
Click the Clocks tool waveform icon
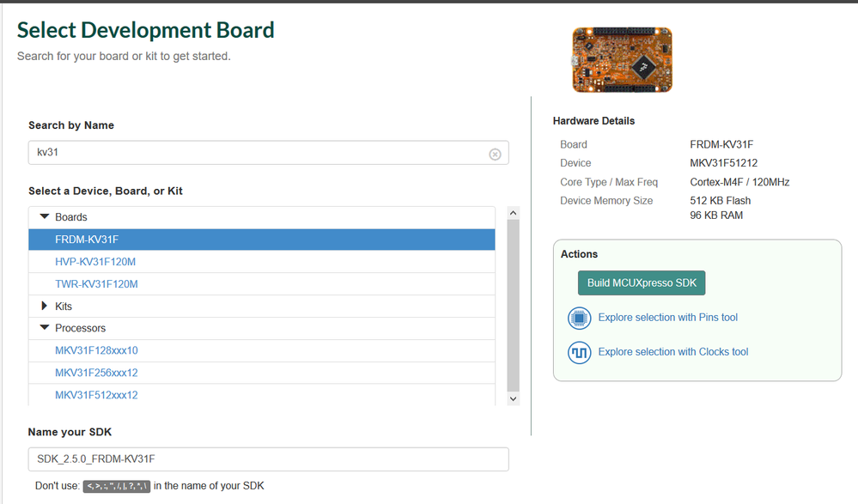[x=580, y=352]
